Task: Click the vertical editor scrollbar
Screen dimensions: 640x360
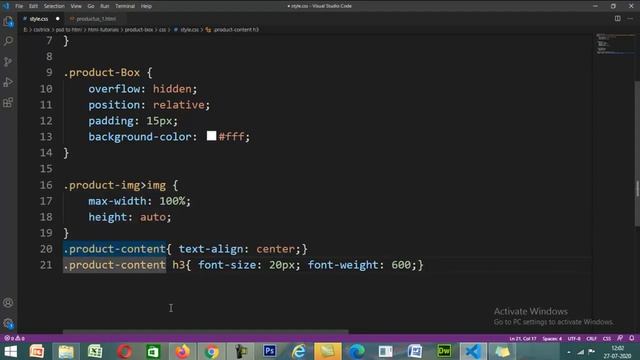Action: point(637,153)
